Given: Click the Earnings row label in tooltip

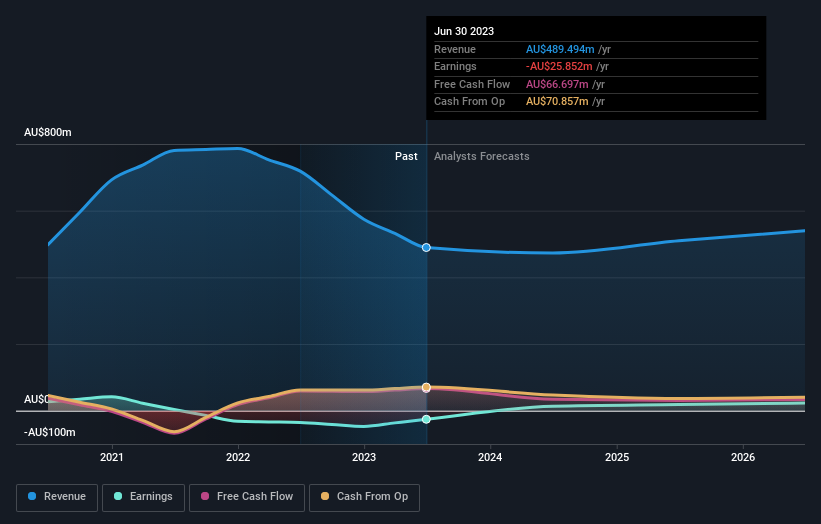Looking at the screenshot, I should [456, 66].
